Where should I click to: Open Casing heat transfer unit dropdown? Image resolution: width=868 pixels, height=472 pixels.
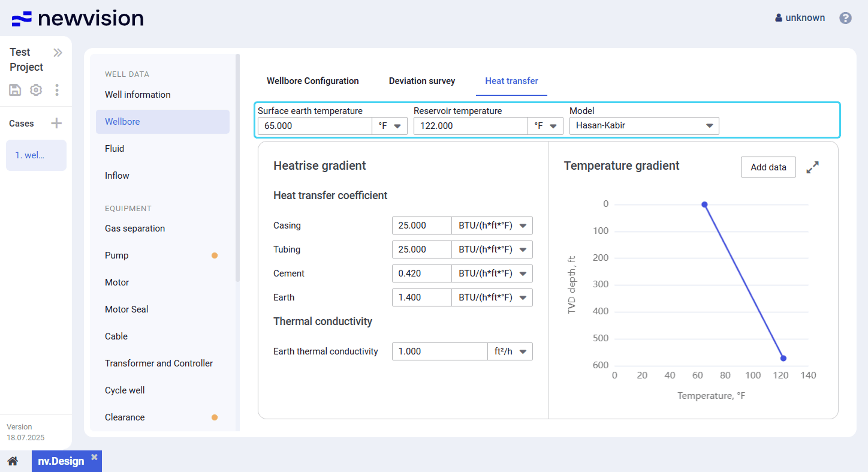point(492,226)
